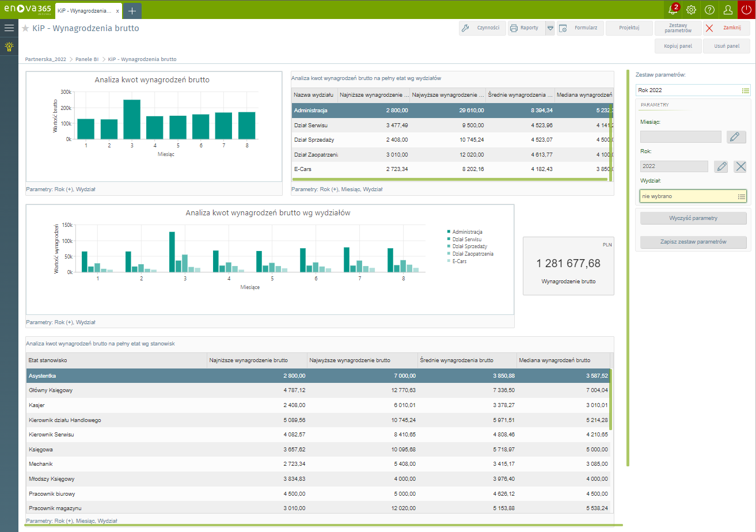Image resolution: width=756 pixels, height=532 pixels.
Task: Click the lightbulb icon in left sidebar
Action: 9,47
